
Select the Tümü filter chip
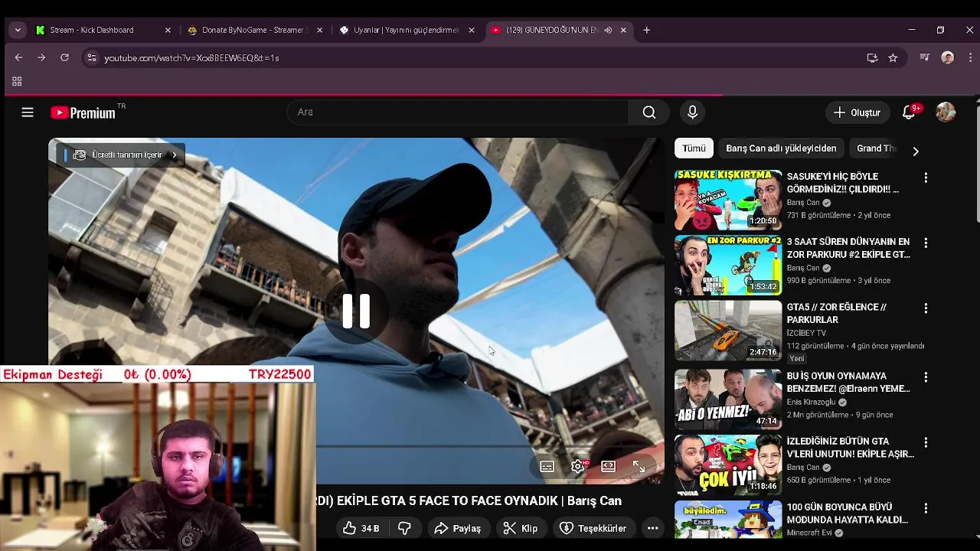[x=694, y=148]
